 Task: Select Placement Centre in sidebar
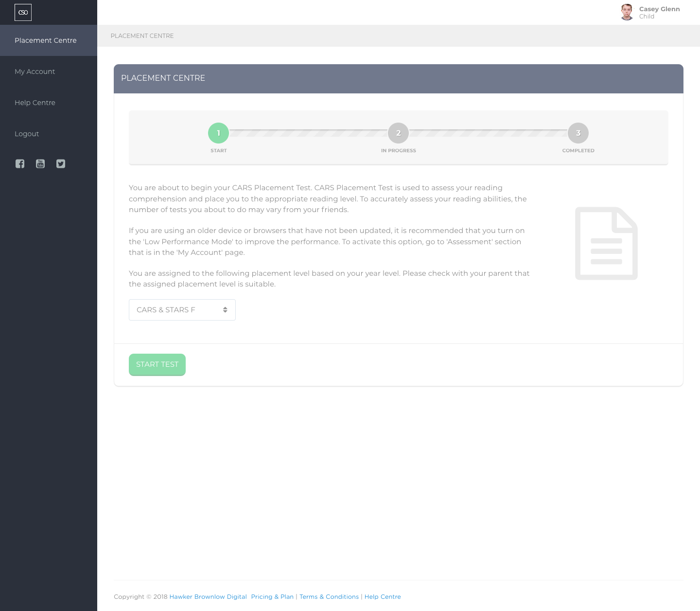pos(49,40)
